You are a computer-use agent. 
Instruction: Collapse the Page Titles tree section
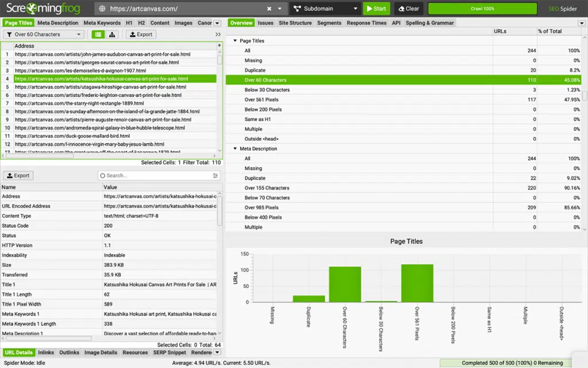click(x=234, y=41)
